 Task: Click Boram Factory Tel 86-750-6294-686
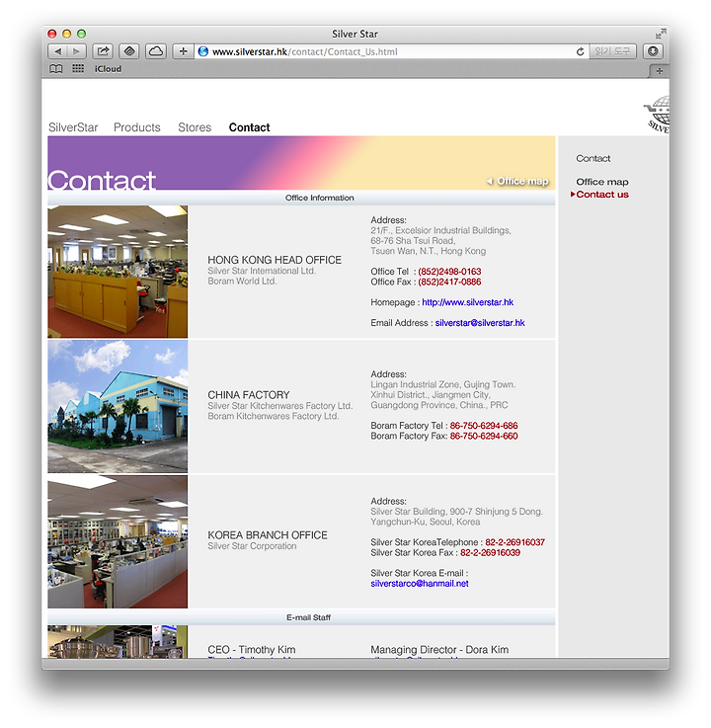coord(484,426)
